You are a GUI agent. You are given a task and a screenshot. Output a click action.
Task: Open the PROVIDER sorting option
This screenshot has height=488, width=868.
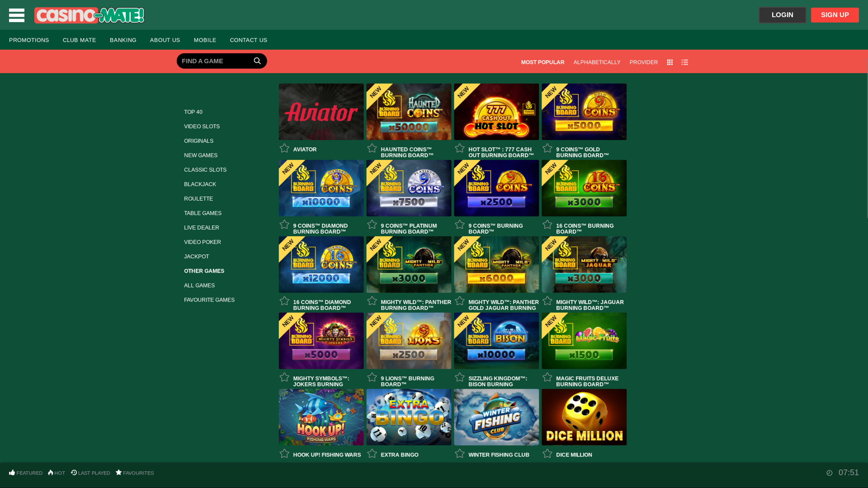point(643,62)
